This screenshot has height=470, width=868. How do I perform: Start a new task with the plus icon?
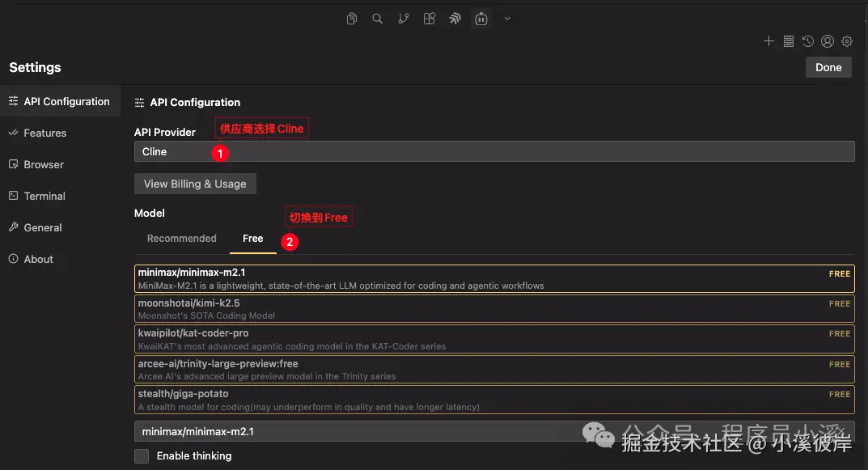(x=768, y=41)
